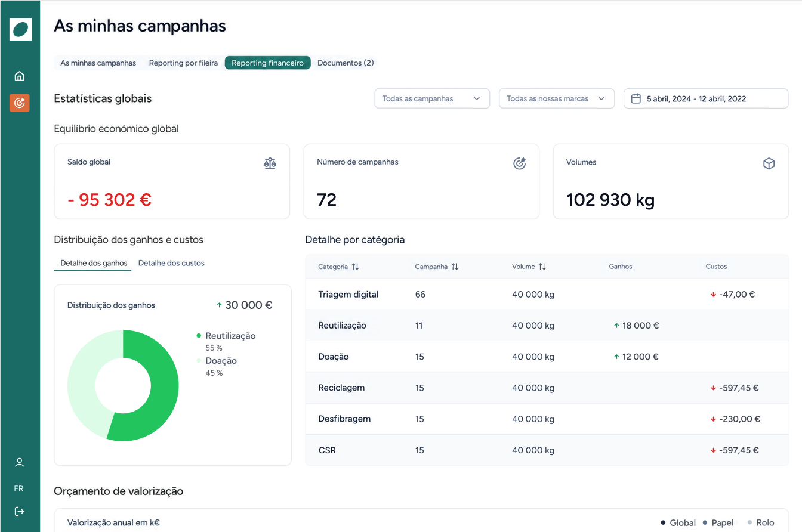Toggle Doação legend entry in donut chart
The image size is (802, 532).
[x=217, y=361]
